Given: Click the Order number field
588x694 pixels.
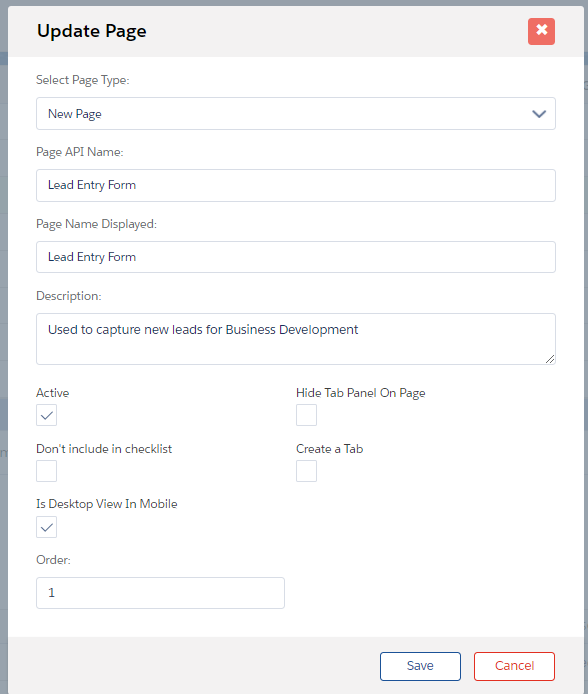Looking at the screenshot, I should point(160,593).
